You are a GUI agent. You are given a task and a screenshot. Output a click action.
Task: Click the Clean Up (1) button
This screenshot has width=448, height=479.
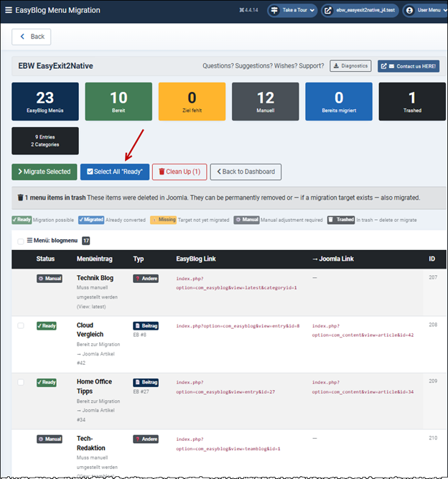point(179,172)
